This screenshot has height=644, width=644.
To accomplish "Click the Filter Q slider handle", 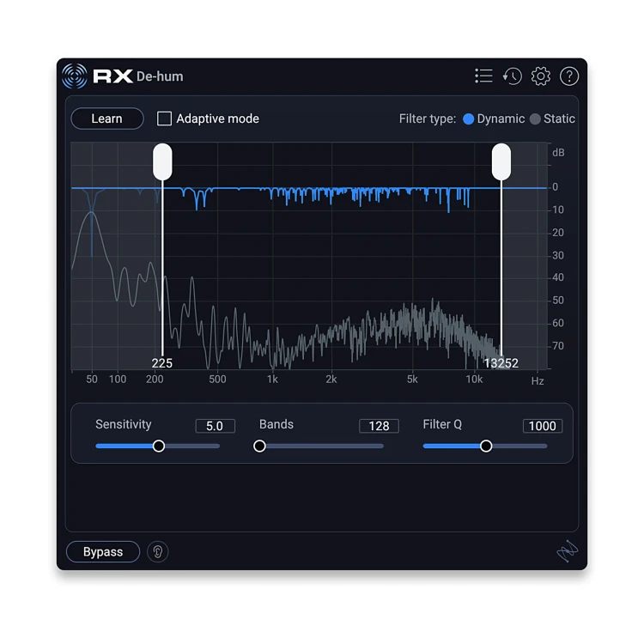I will pyautogui.click(x=486, y=446).
